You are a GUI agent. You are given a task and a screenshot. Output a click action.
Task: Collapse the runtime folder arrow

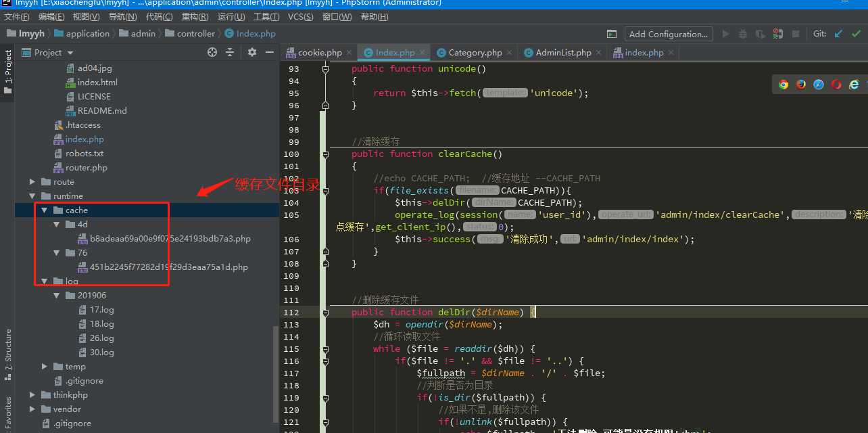coord(32,196)
